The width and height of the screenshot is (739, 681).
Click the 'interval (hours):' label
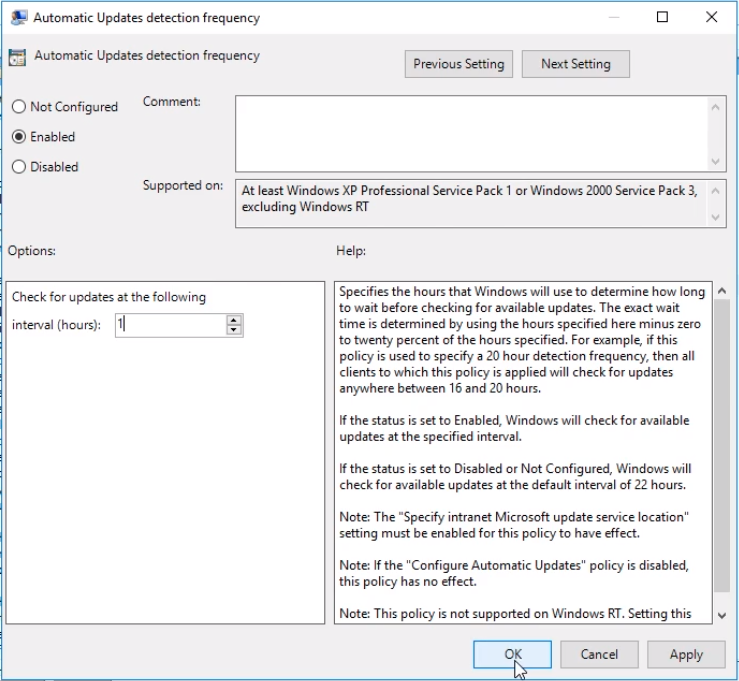point(56,325)
